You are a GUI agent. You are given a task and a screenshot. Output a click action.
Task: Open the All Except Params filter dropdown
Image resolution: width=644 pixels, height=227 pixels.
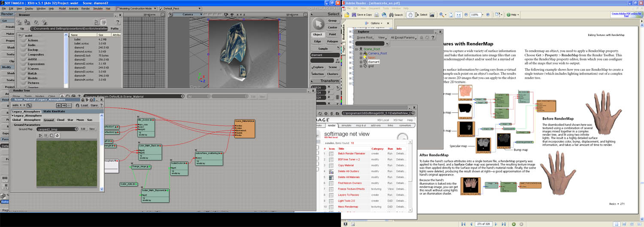click(403, 38)
